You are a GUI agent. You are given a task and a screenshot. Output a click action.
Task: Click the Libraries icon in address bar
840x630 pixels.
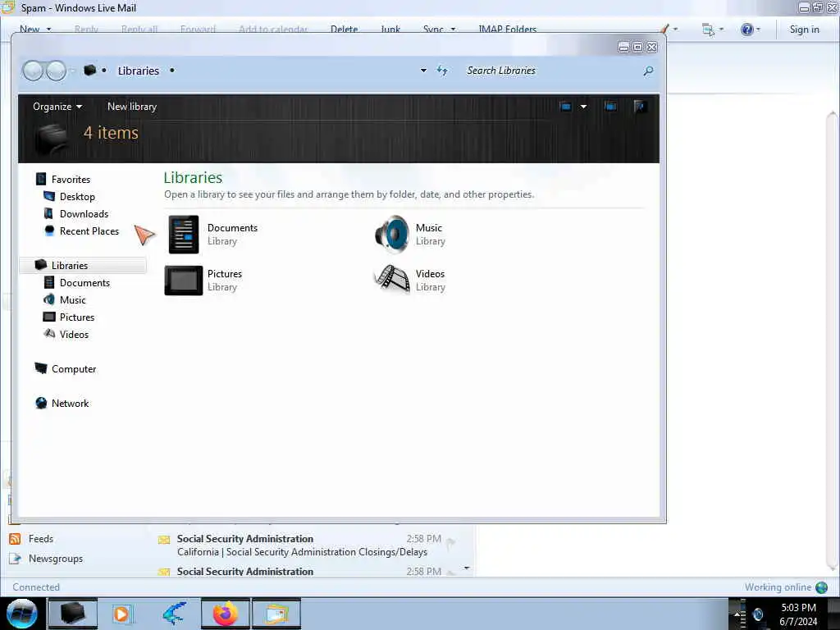coord(90,71)
